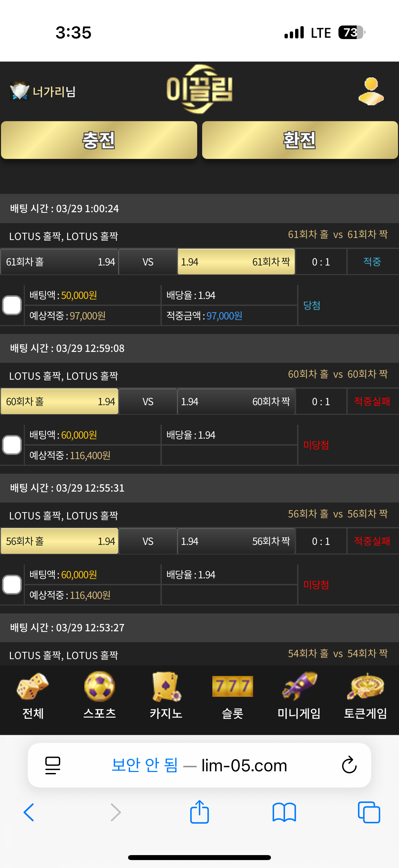Open the 카지노 cards icon
Viewport: 399px width, 868px height.
(x=166, y=686)
